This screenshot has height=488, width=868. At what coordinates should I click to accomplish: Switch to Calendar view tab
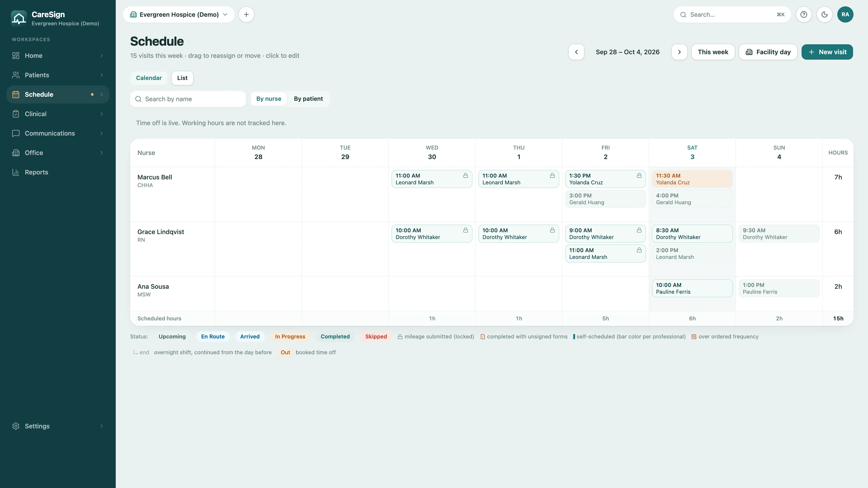(x=149, y=78)
